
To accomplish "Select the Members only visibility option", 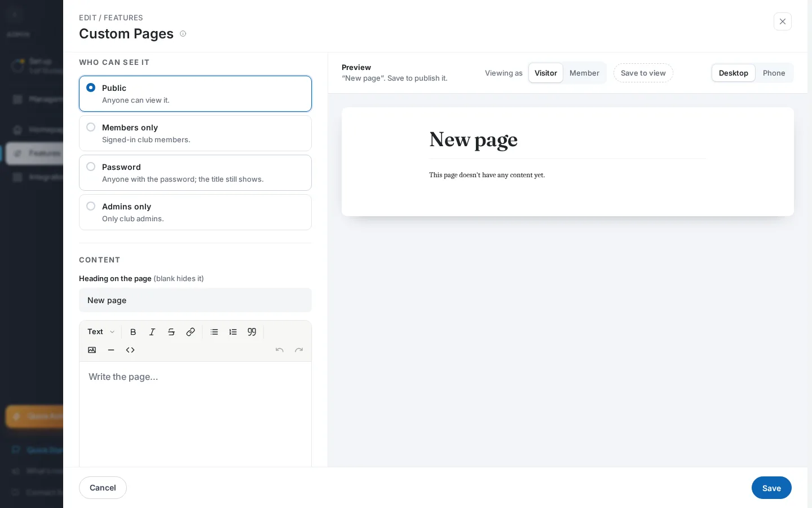I will coord(195,133).
